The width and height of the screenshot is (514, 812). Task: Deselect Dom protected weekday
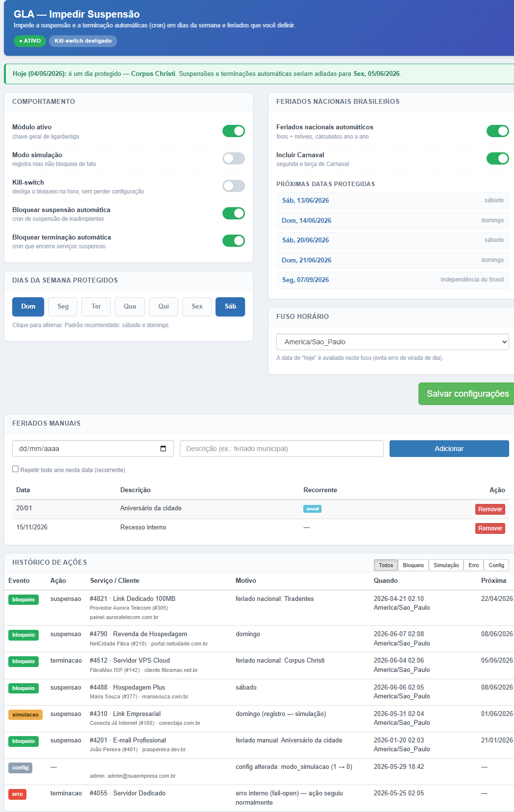(28, 307)
